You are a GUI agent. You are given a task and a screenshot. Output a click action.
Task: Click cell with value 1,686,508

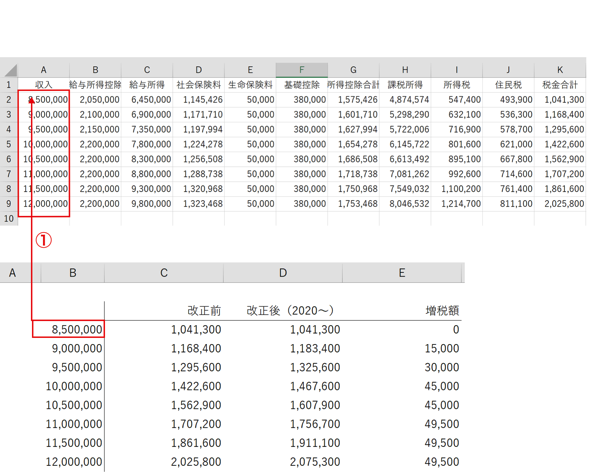pos(353,159)
